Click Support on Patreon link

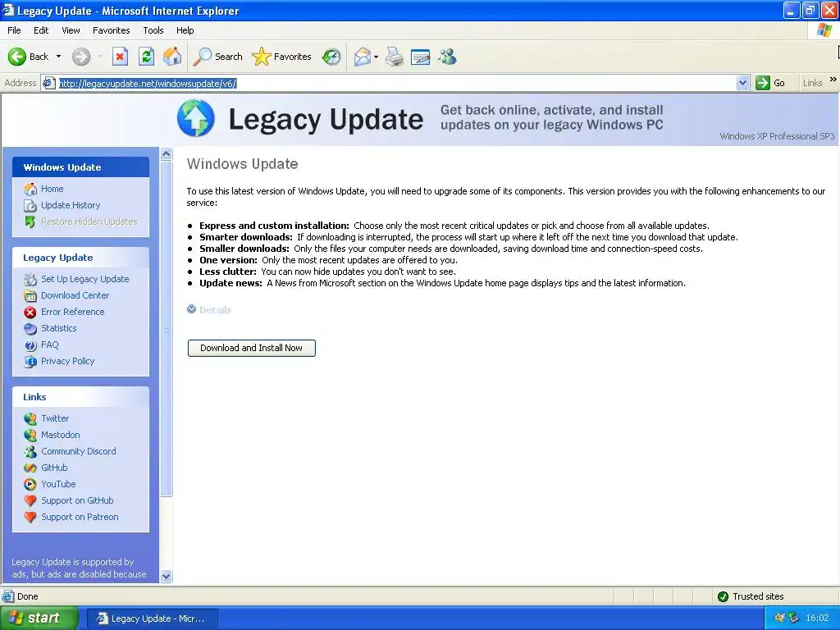[x=80, y=517]
